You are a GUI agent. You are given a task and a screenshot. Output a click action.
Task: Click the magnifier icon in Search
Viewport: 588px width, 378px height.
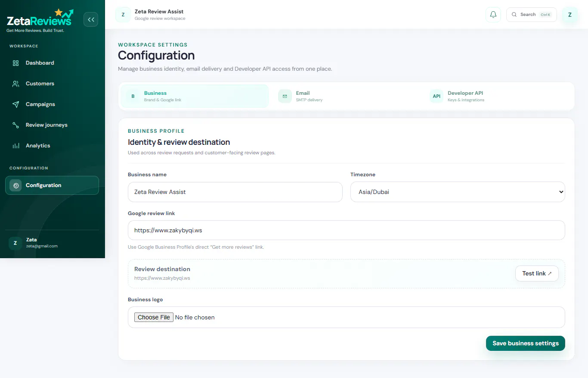click(x=514, y=15)
